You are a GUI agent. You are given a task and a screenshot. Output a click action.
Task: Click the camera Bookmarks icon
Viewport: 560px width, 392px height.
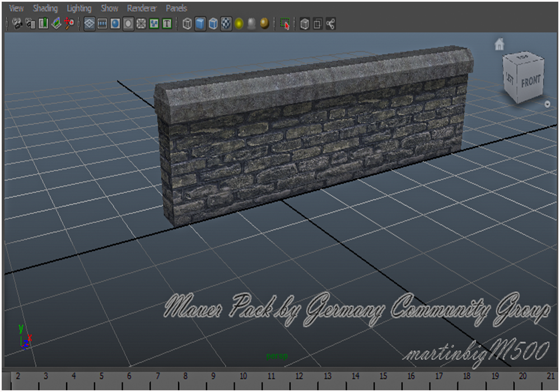click(x=44, y=24)
